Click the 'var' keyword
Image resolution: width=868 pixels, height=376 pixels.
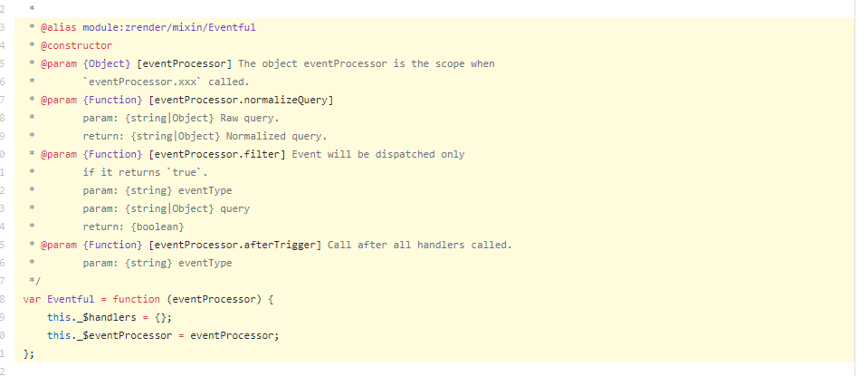32,299
